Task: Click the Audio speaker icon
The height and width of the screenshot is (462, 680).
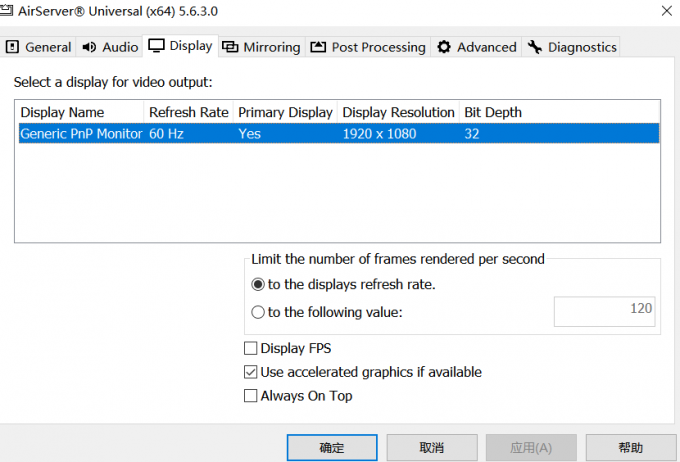Action: coord(89,47)
